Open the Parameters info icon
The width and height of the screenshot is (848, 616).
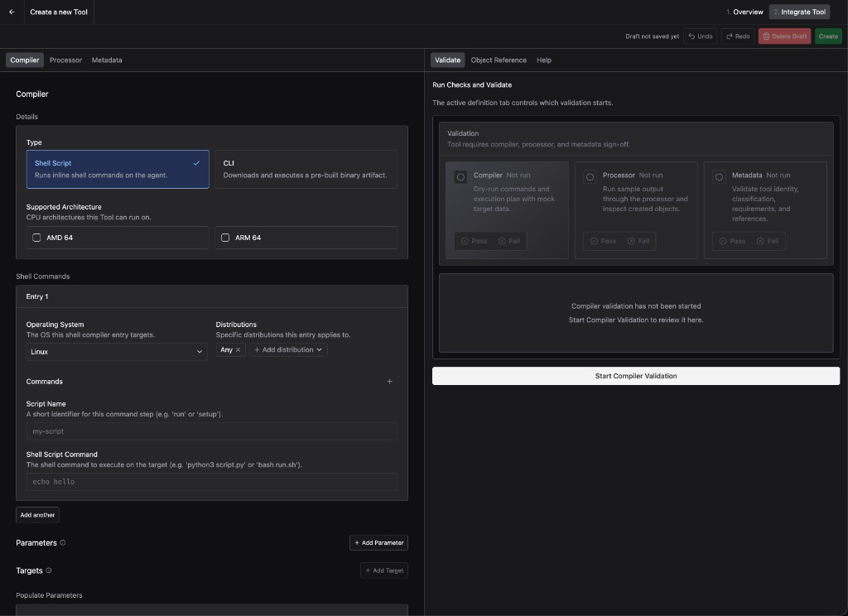63,543
